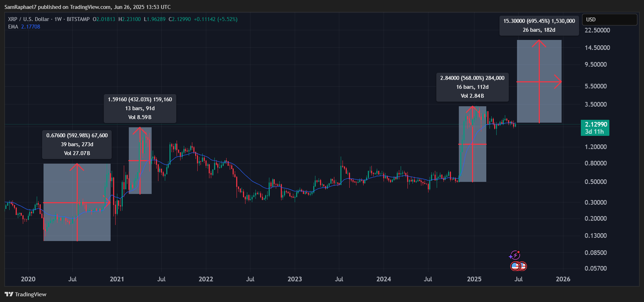Click the 2023 time axis label
This screenshot has width=644, height=302.
(295, 279)
